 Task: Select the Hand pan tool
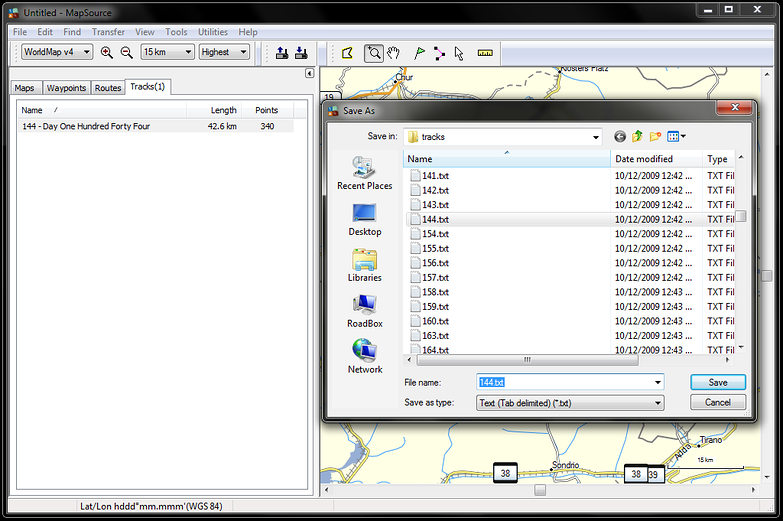[393, 53]
